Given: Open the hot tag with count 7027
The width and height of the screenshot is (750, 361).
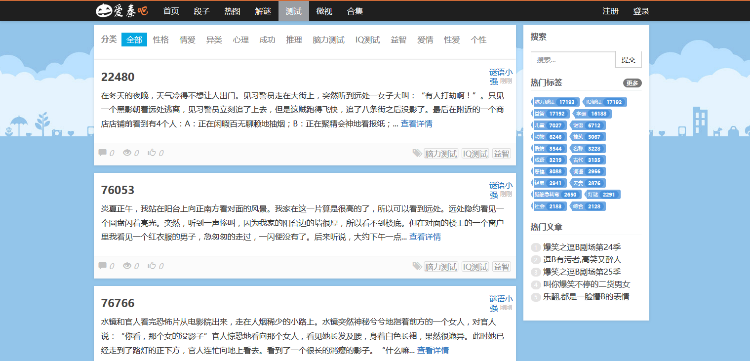Looking at the screenshot, I should click(x=549, y=125).
